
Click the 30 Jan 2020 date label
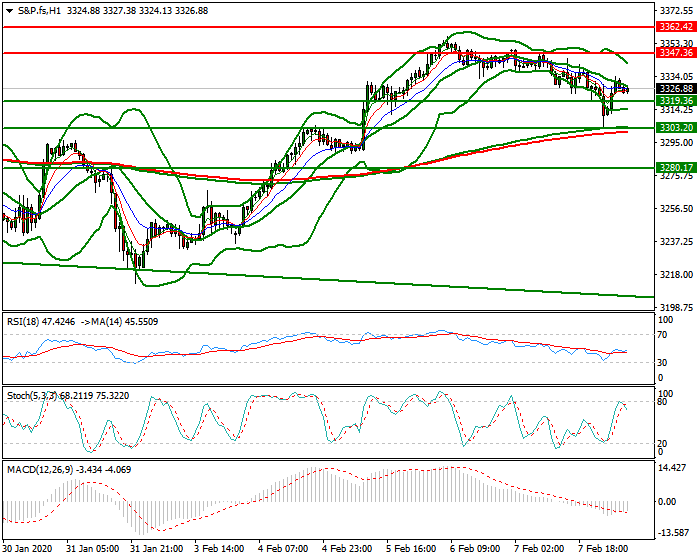click(28, 549)
